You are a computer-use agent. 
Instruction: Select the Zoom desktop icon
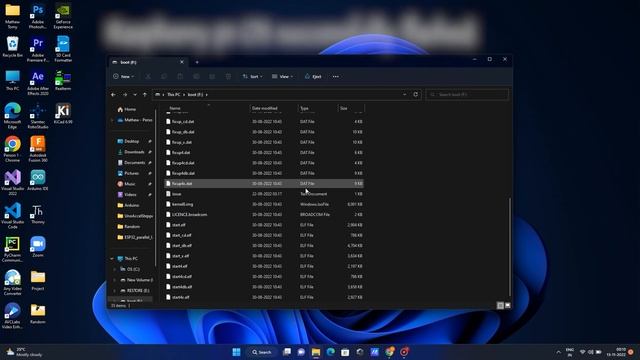point(38,247)
